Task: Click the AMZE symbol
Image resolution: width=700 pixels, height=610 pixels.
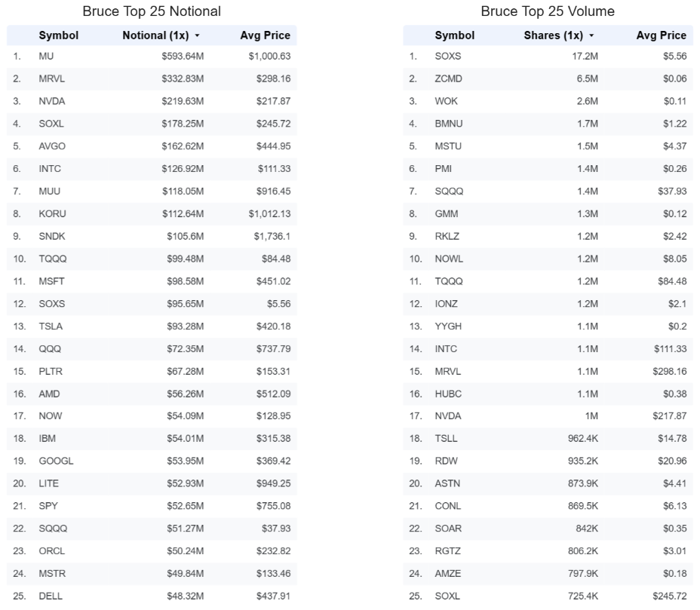Action: 448,574
